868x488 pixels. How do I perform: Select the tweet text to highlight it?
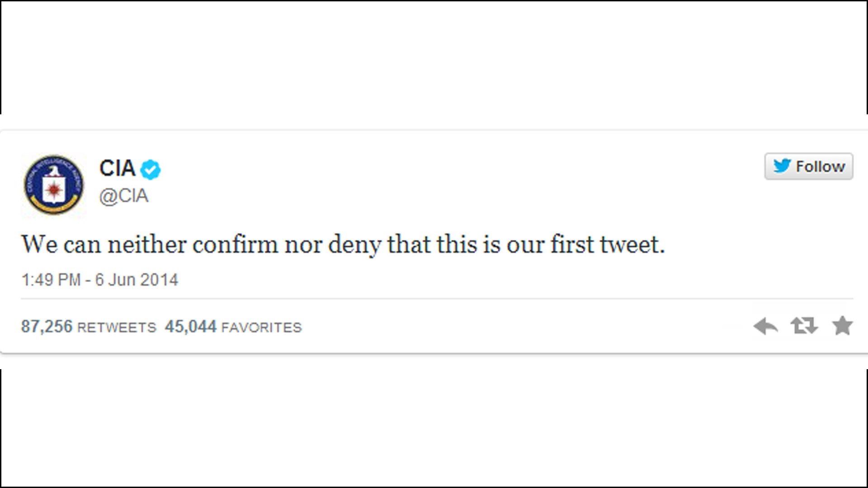point(344,244)
